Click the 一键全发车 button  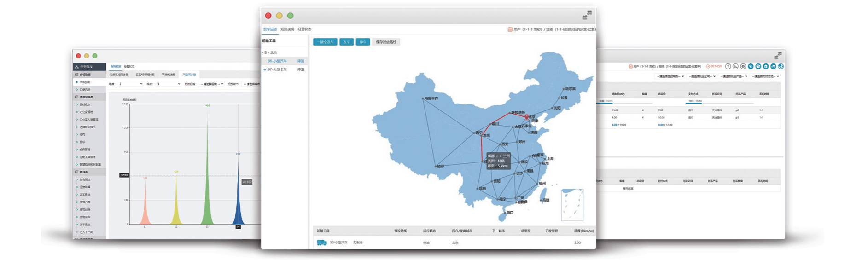[325, 42]
